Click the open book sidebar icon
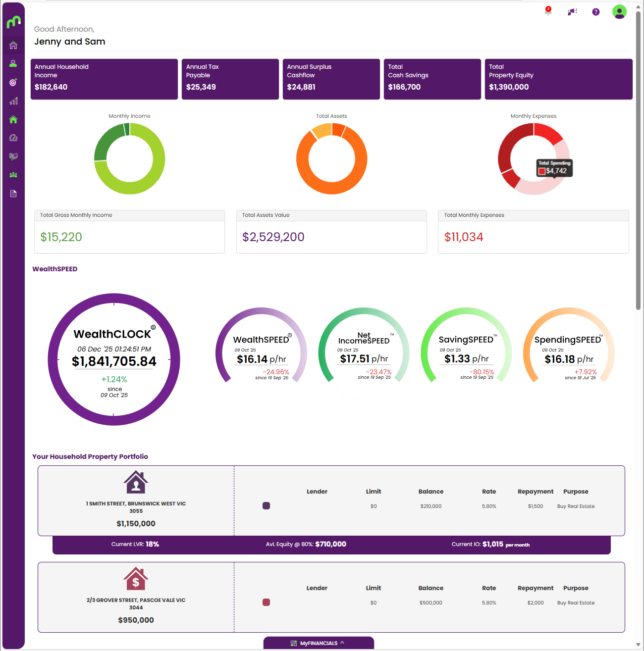The height and width of the screenshot is (651, 644). tap(13, 156)
